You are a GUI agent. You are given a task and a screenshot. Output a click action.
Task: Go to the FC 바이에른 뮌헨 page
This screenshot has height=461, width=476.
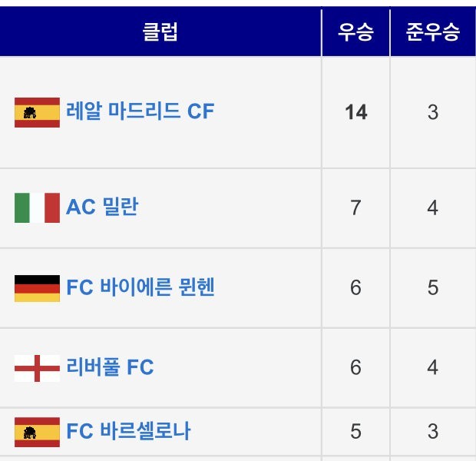pyautogui.click(x=140, y=287)
